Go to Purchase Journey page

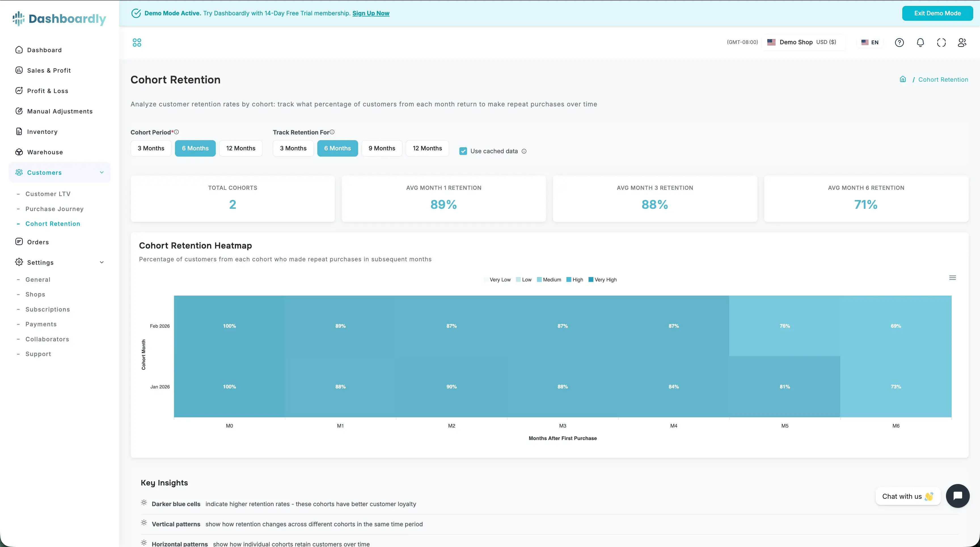click(54, 209)
